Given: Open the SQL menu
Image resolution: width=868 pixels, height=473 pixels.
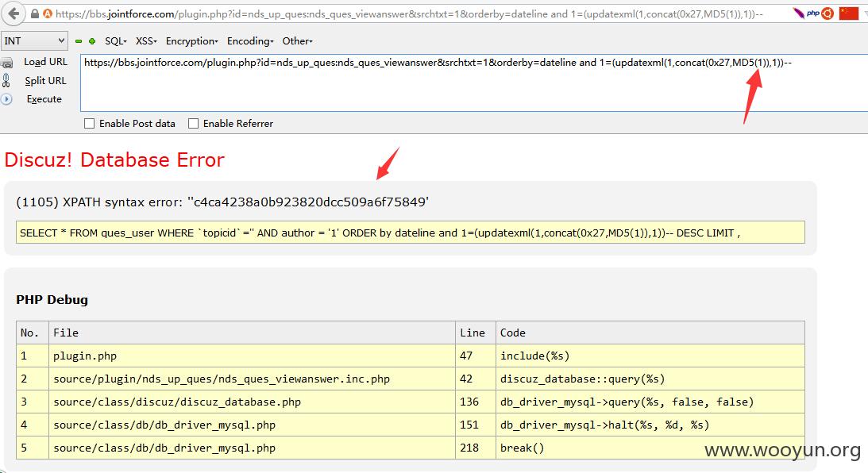Looking at the screenshot, I should pyautogui.click(x=116, y=41).
